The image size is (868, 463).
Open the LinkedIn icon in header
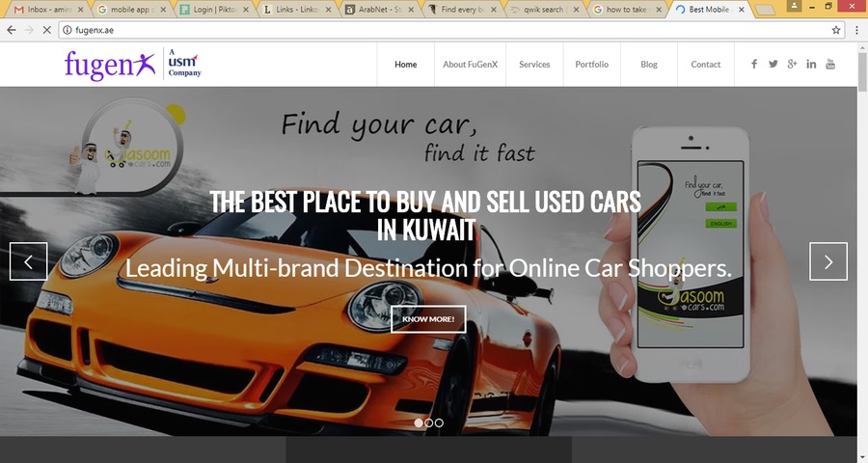coord(811,65)
